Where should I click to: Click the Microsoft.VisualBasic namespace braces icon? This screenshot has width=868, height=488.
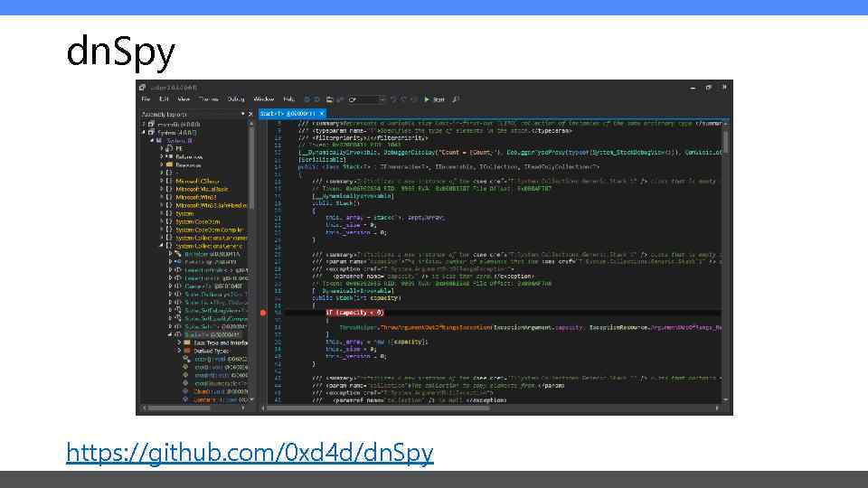click(169, 189)
